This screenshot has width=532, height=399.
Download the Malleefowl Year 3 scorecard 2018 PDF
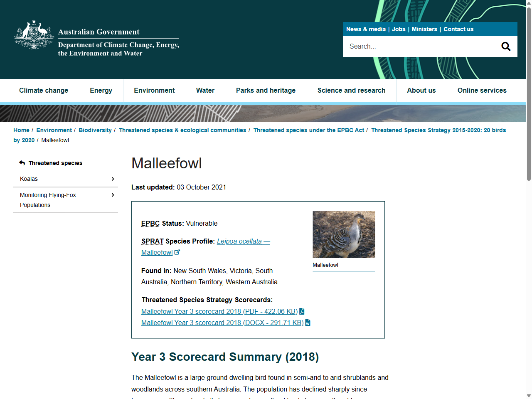219,311
